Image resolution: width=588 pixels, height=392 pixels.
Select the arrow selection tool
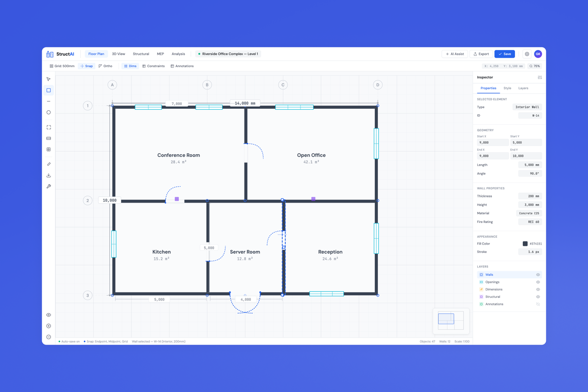(49, 79)
